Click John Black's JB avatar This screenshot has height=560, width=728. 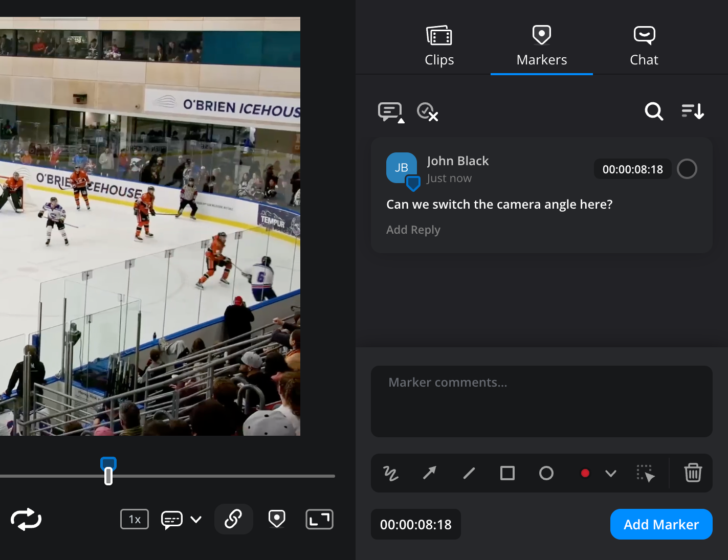tap(402, 168)
